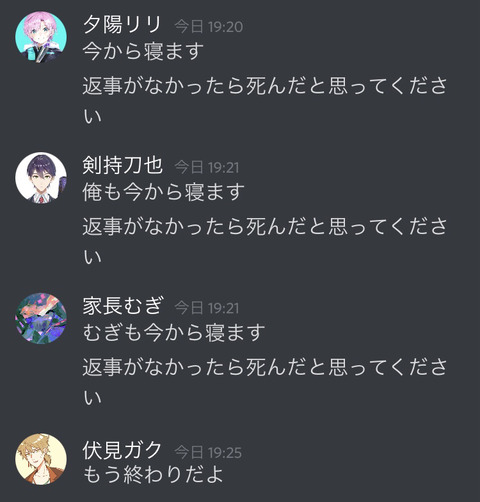480x502 pixels.
Task: Click the 今日 19:20 timestamp
Action: 209,27
